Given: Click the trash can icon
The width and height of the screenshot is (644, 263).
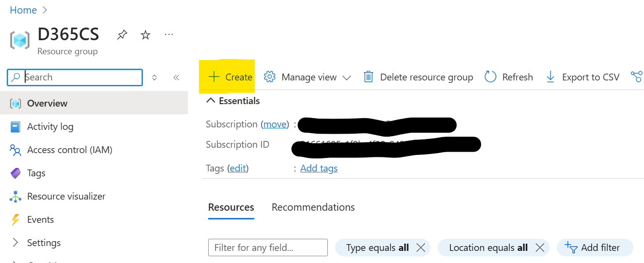Looking at the screenshot, I should pyautogui.click(x=368, y=77).
